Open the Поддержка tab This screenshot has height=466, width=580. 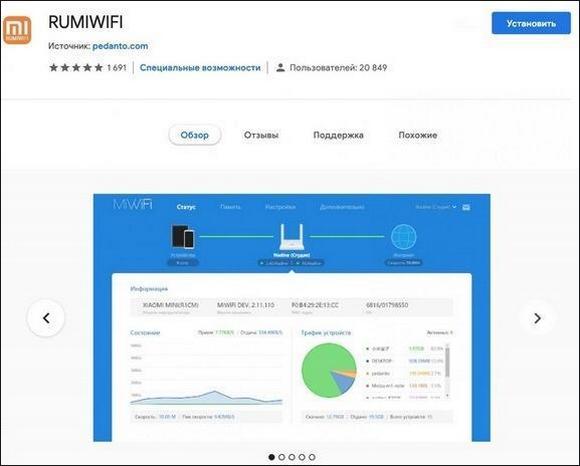tap(338, 135)
